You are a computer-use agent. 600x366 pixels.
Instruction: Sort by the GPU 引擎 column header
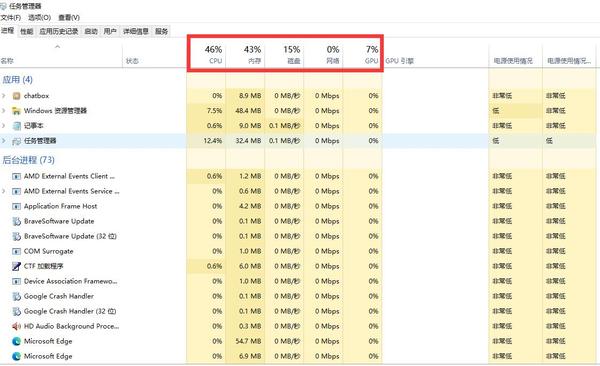(435, 56)
